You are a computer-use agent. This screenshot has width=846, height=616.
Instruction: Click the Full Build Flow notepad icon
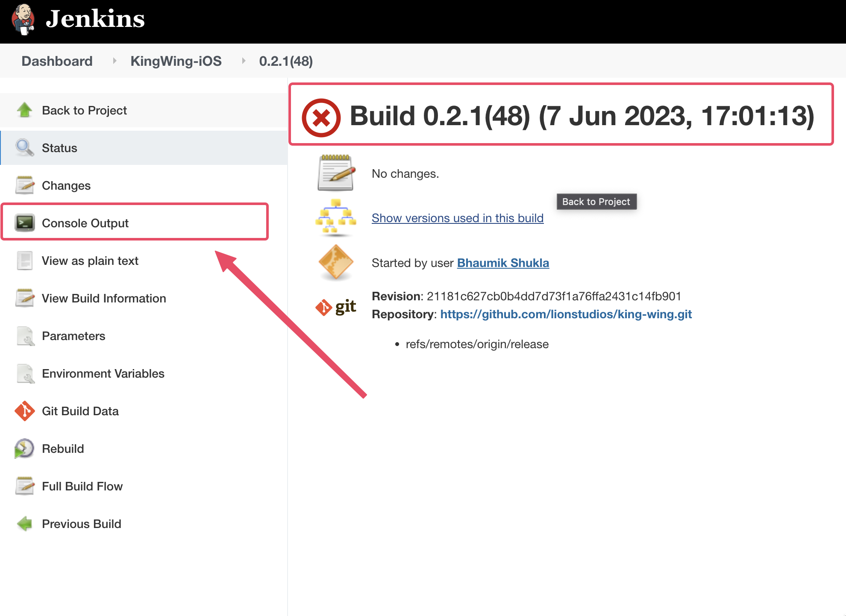click(24, 486)
